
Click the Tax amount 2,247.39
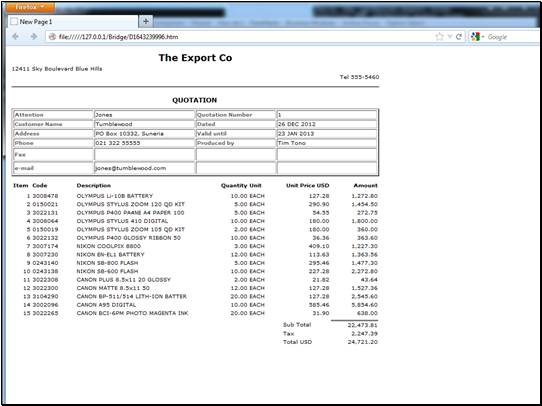click(365, 333)
